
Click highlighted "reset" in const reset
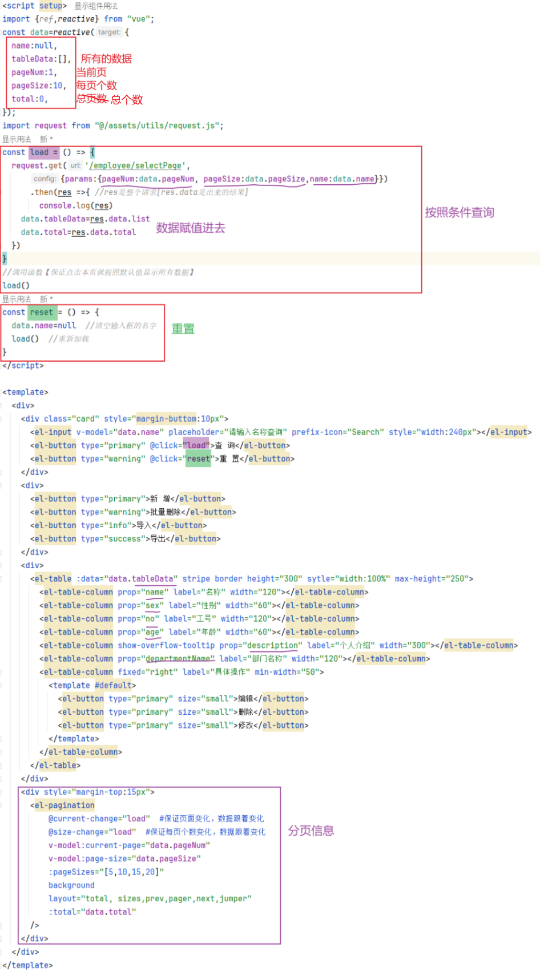[x=41, y=312]
